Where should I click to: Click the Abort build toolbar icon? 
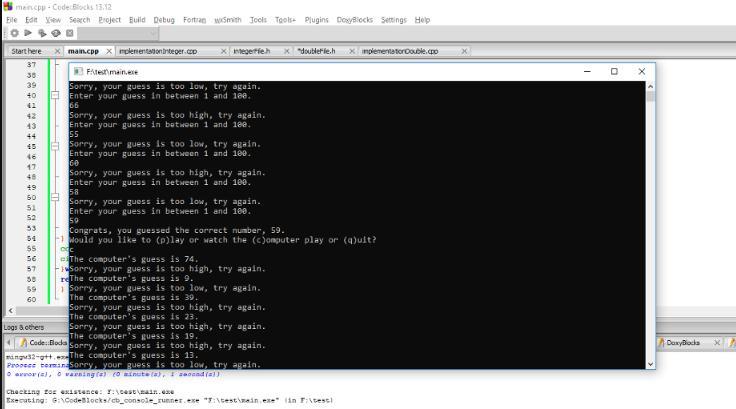69,33
